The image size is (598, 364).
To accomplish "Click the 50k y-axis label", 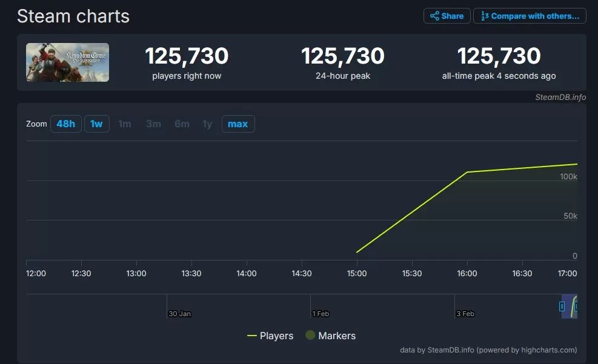I will point(570,216).
